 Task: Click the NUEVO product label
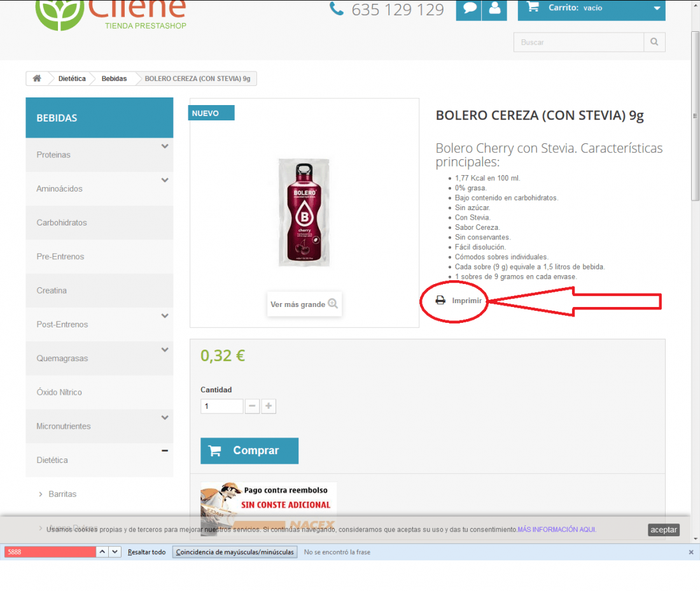point(211,113)
